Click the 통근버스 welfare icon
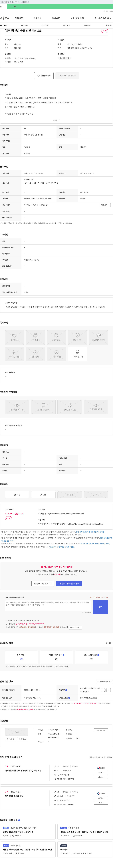This screenshot has height=868, width=113. 14,337
